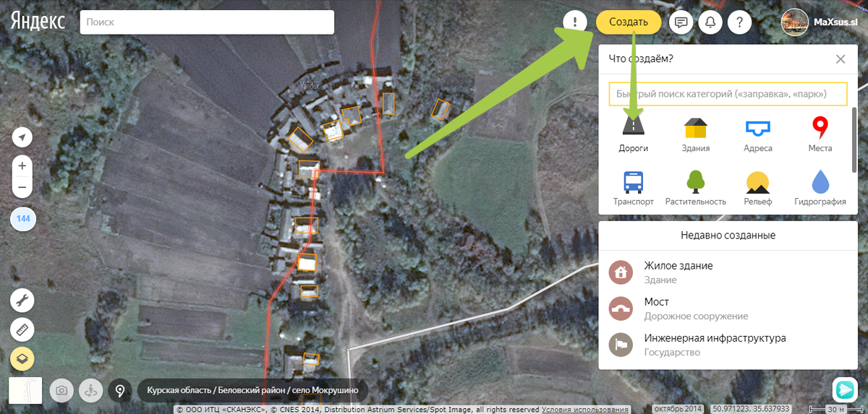The image size is (868, 414).
Task: Zoom out with the minus button
Action: [22, 187]
